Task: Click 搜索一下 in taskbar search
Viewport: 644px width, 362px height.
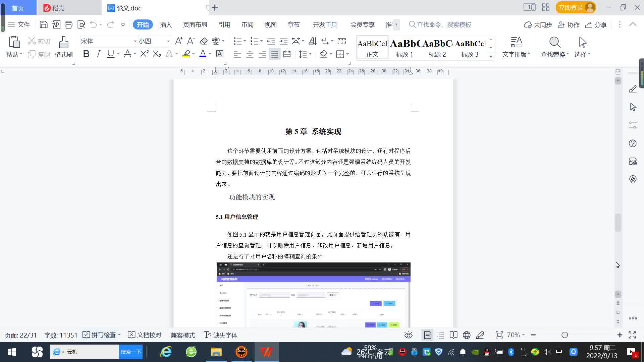Action: pos(130,352)
